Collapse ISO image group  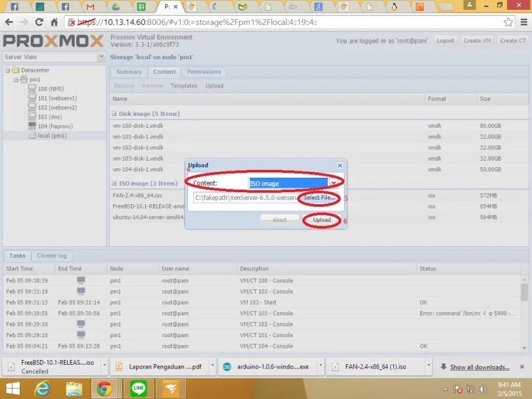point(114,184)
